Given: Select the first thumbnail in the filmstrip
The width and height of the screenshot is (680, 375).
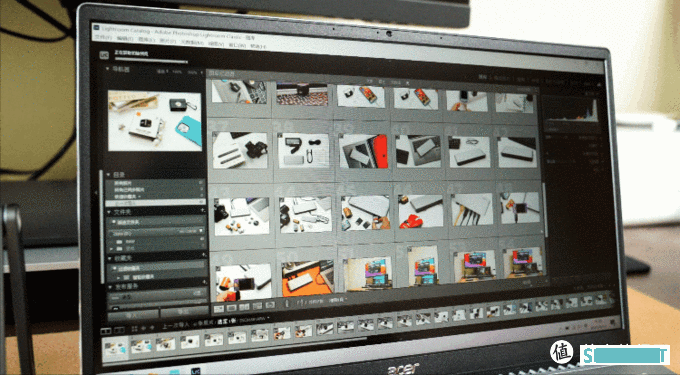Looking at the screenshot, I should (116, 348).
